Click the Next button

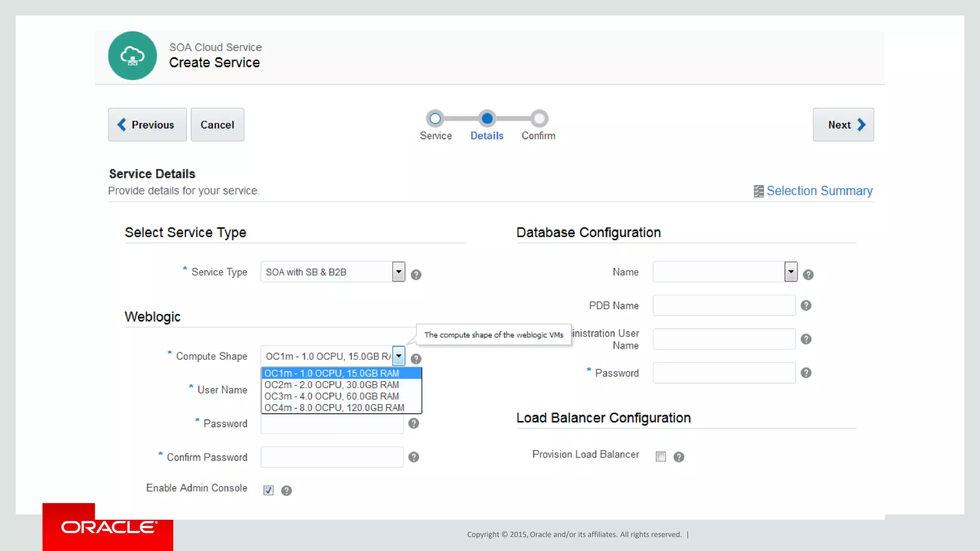coord(843,124)
